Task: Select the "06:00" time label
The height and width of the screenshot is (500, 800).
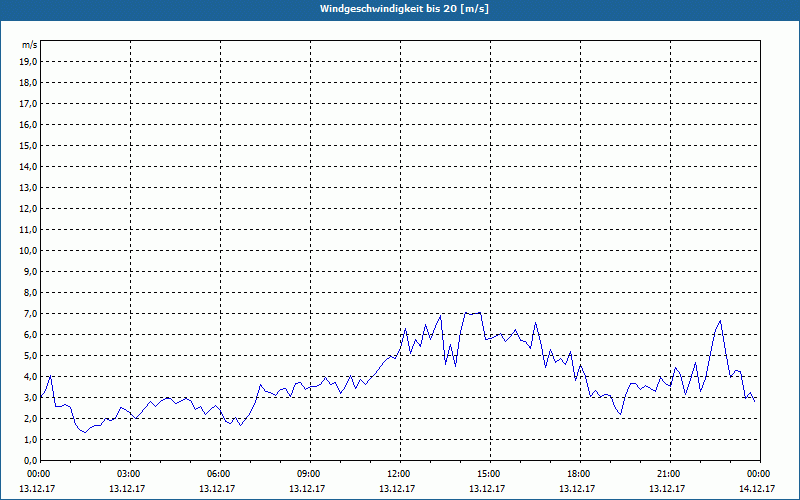Action: tap(219, 474)
